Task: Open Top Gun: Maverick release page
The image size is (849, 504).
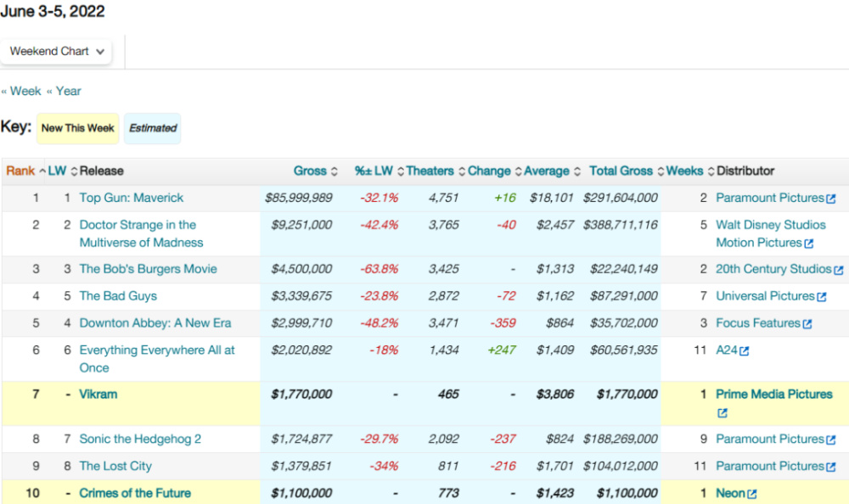Action: pos(132,198)
